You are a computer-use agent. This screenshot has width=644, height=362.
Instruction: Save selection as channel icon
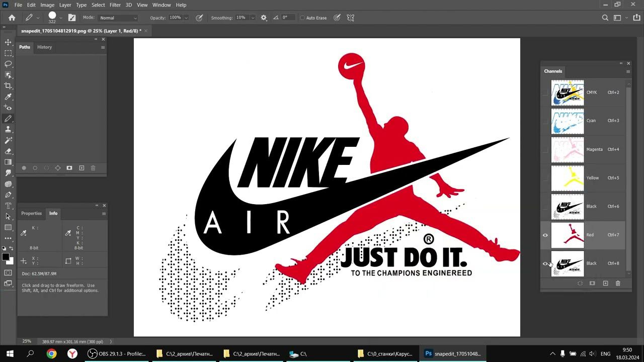pyautogui.click(x=592, y=284)
